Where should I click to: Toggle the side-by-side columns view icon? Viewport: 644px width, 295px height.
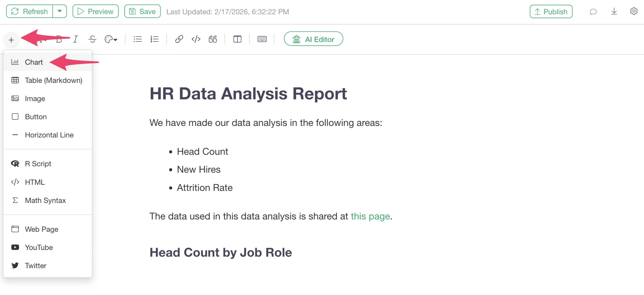click(x=237, y=39)
